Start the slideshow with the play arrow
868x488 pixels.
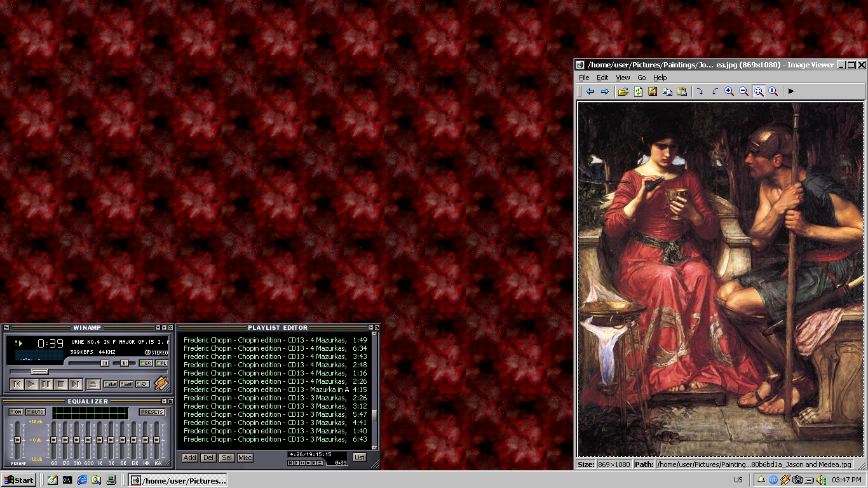point(791,91)
